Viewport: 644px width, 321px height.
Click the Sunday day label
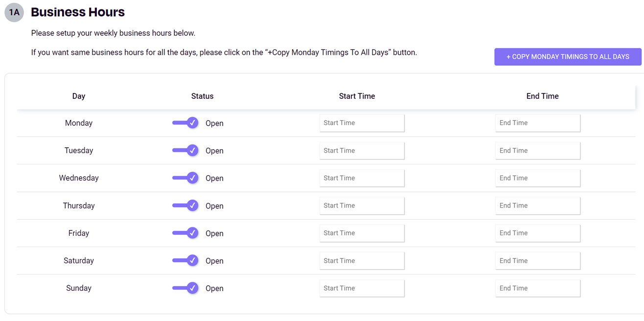click(x=79, y=288)
